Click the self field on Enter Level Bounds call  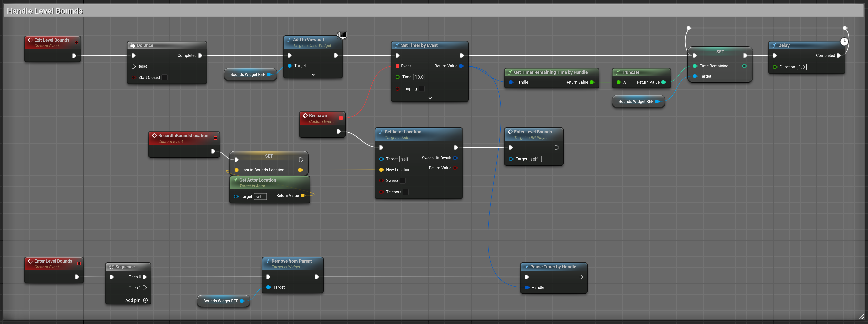click(x=535, y=159)
